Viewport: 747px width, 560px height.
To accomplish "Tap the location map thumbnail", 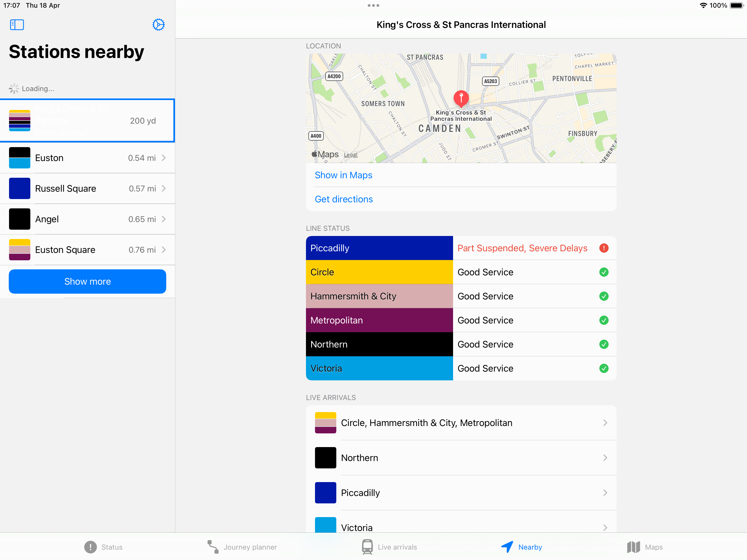I will [x=461, y=108].
